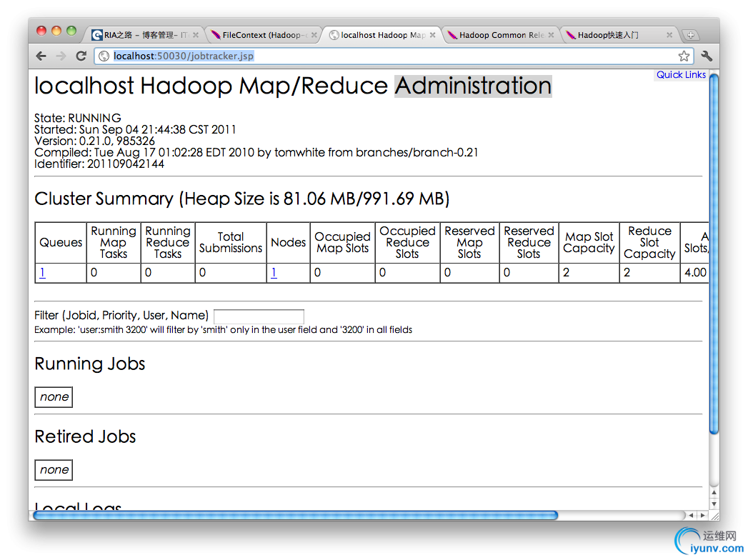Zoom window with the green button
Screen dimensions: 748x560
click(x=71, y=31)
